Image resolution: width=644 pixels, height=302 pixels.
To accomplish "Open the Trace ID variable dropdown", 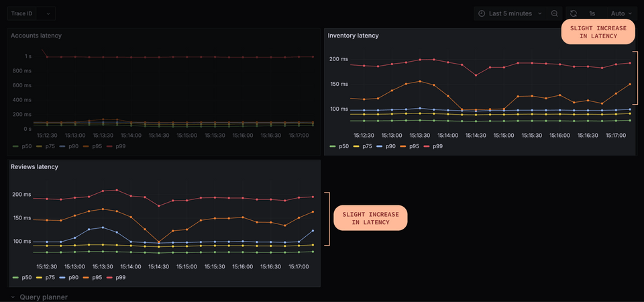I will tap(46, 13).
